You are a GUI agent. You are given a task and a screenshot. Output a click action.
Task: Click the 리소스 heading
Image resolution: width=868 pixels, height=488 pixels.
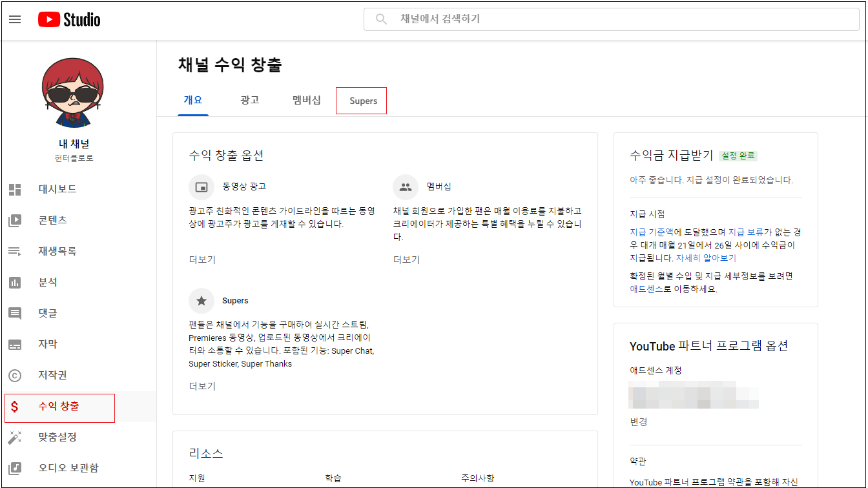tap(206, 453)
